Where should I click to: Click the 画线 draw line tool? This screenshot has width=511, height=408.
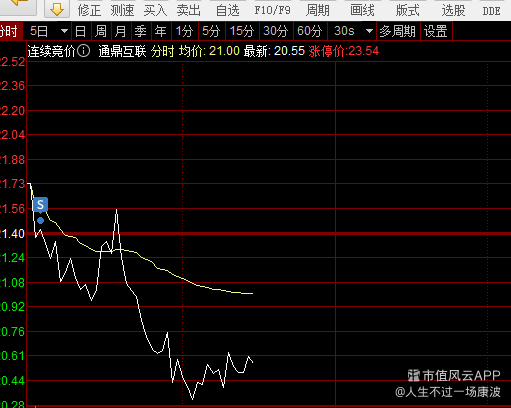(x=362, y=10)
